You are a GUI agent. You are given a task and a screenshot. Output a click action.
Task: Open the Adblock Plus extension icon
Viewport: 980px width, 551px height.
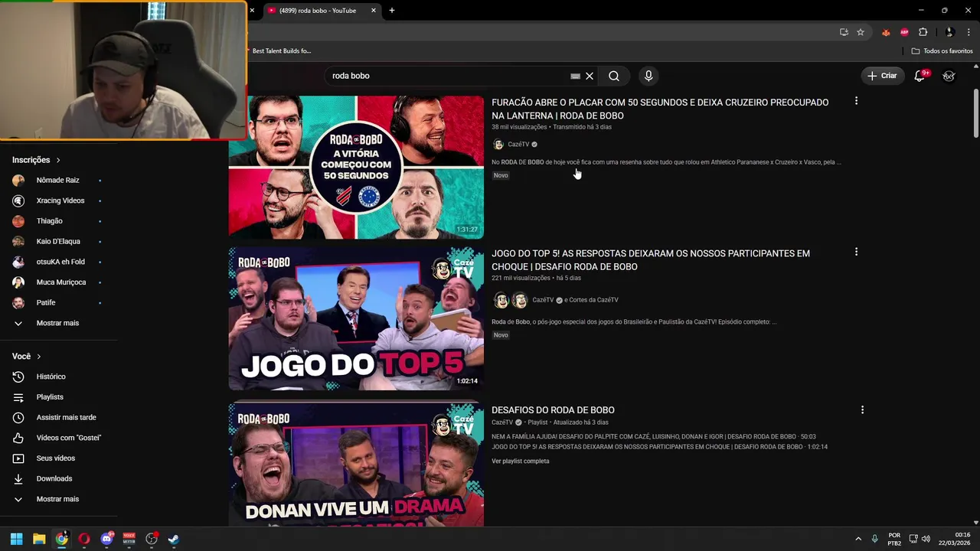point(904,32)
